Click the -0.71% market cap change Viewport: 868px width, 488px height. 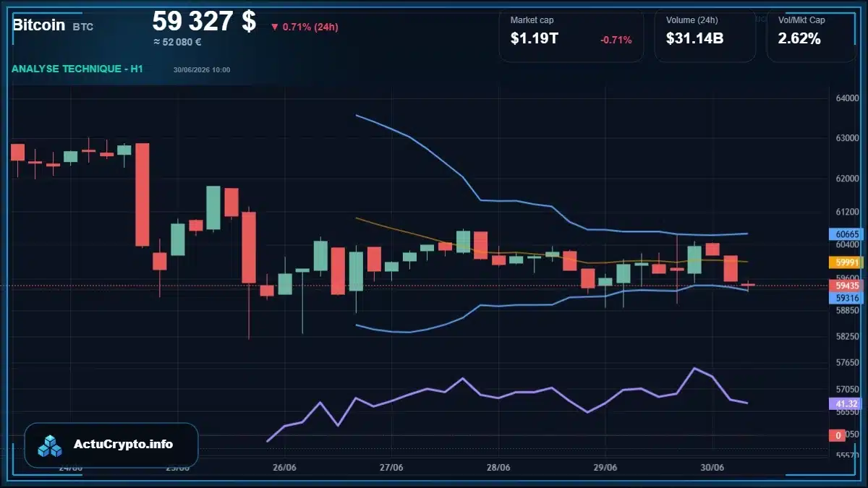616,40
